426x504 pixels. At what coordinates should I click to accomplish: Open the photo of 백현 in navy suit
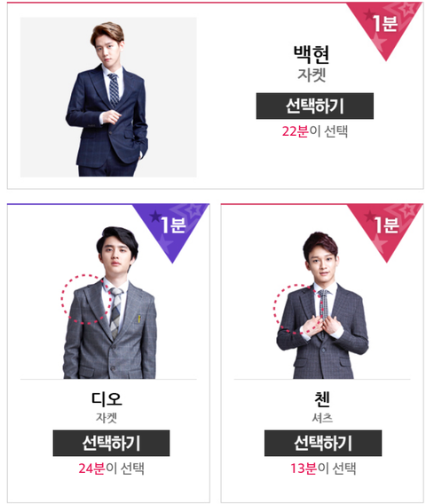pos(108,97)
